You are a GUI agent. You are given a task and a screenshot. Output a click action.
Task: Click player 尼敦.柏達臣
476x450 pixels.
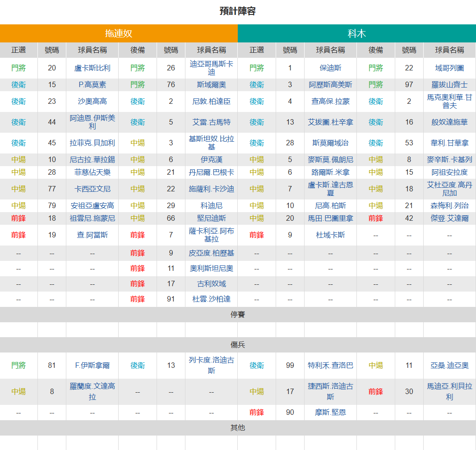pos(211,102)
